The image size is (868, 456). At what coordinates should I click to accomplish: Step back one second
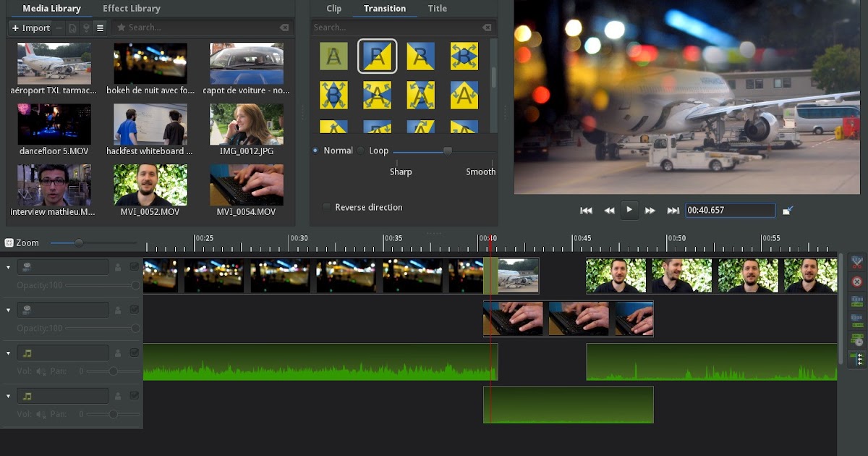(609, 211)
